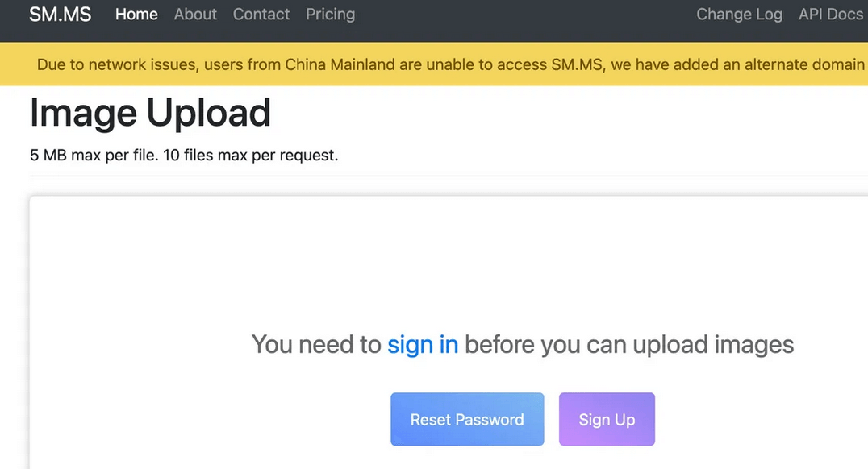Image resolution: width=868 pixels, height=469 pixels.
Task: Click the "Image Upload" heading
Action: [150, 113]
